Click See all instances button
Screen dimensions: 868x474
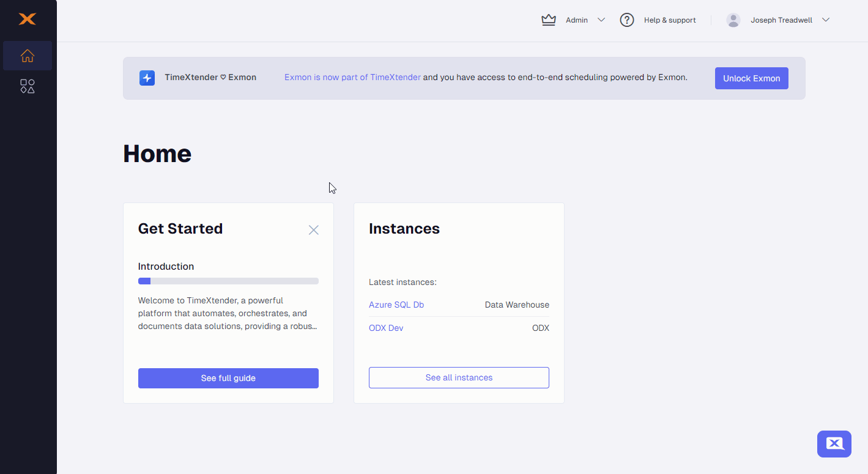click(459, 377)
